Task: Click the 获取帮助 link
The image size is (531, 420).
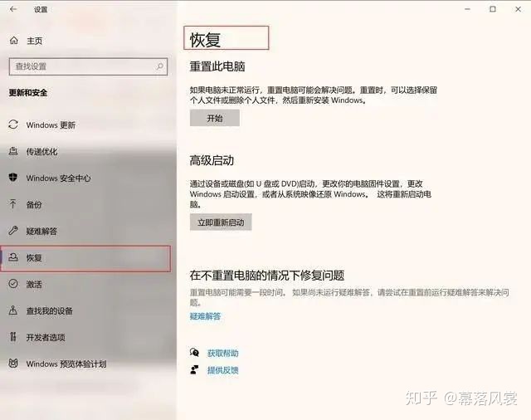Action: 223,354
